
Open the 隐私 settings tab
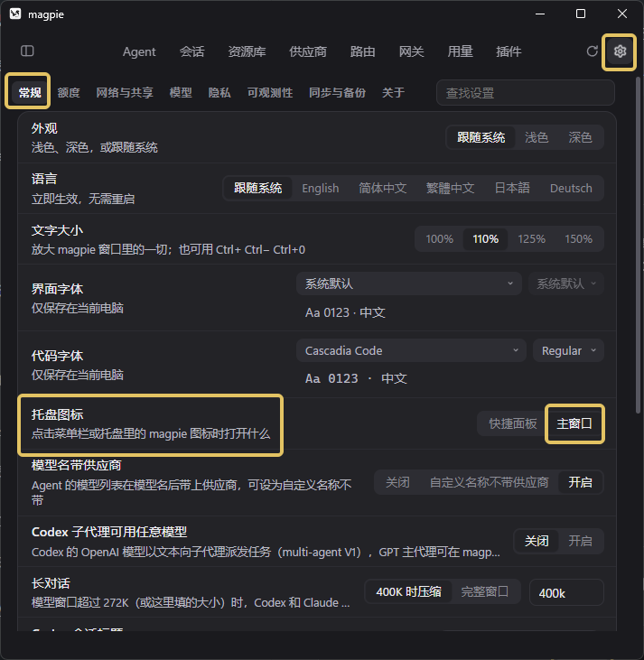tap(219, 93)
